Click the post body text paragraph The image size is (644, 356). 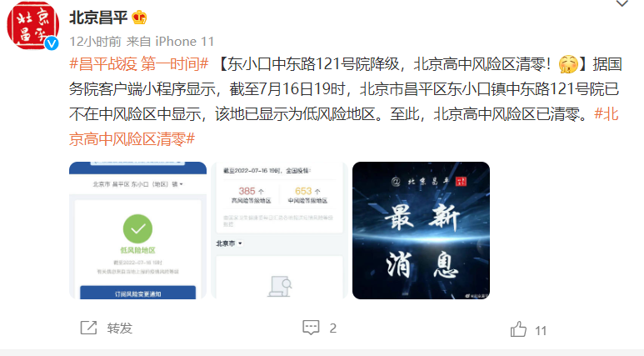click(345, 102)
